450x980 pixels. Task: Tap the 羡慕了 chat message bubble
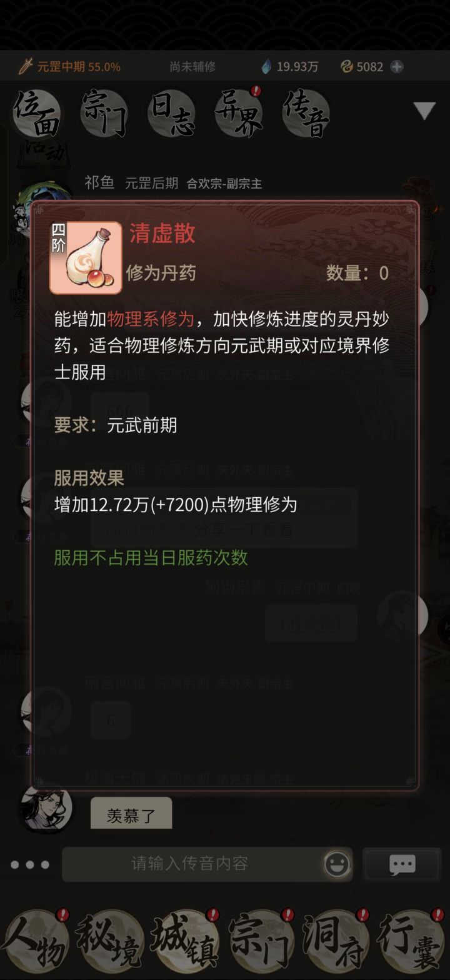(x=131, y=814)
